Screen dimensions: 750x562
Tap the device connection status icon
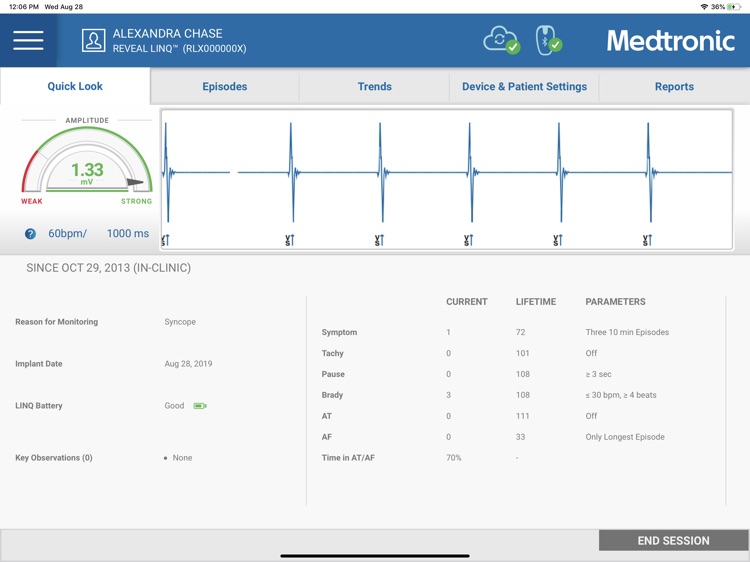pos(547,40)
